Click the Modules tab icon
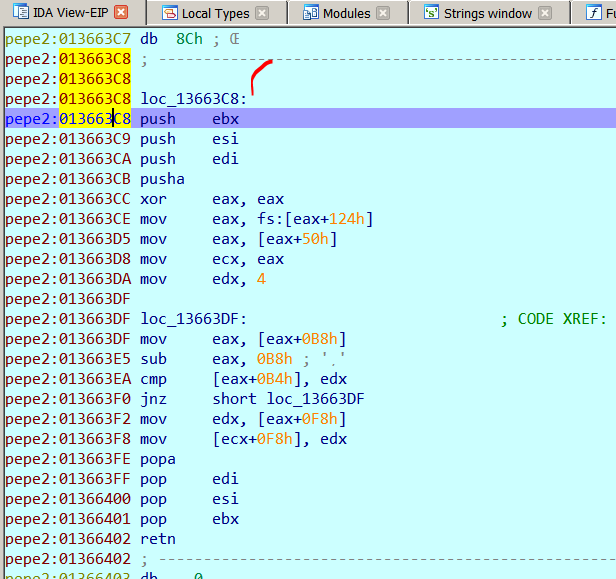Image resolution: width=616 pixels, height=579 pixels. pyautogui.click(x=311, y=13)
